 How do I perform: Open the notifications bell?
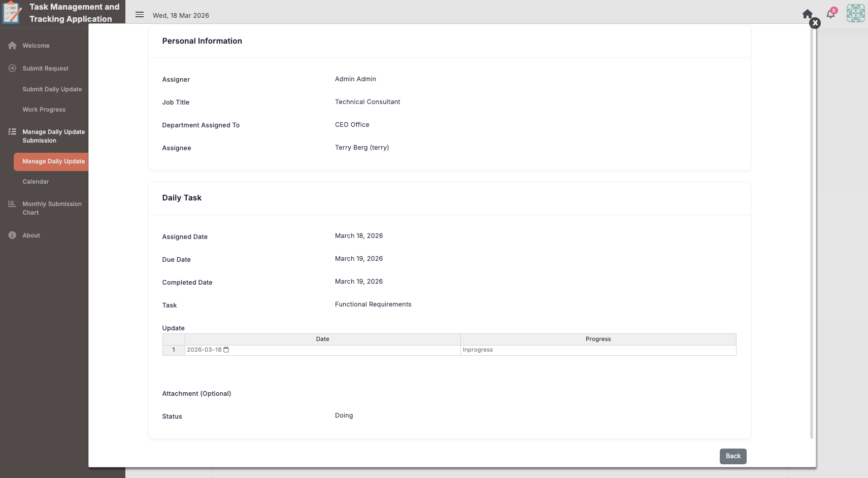click(830, 14)
